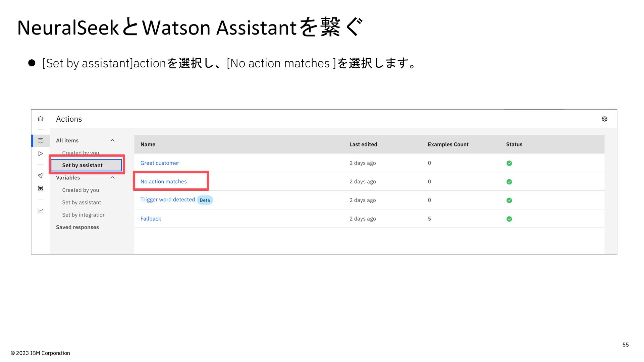Click examples count '0' in Greet customer row

click(429, 163)
